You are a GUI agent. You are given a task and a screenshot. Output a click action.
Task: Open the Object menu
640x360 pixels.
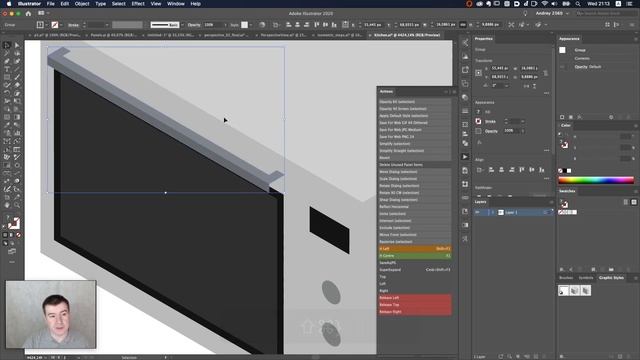pos(82,4)
